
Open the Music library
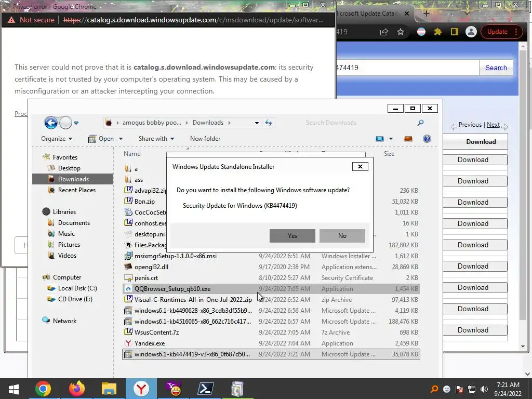pyautogui.click(x=66, y=234)
